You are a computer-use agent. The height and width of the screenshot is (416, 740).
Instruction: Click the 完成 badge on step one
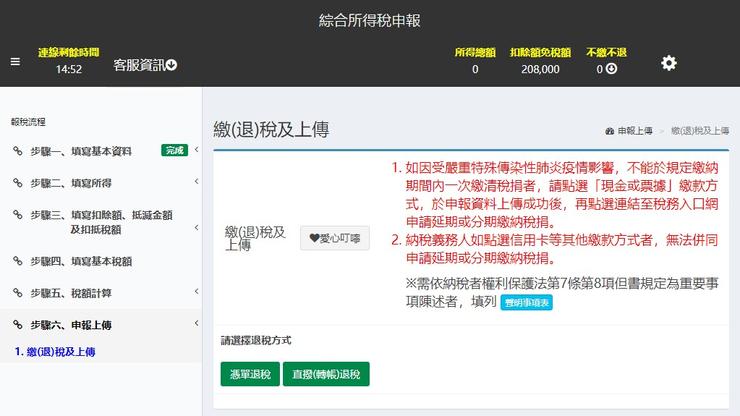(175, 151)
